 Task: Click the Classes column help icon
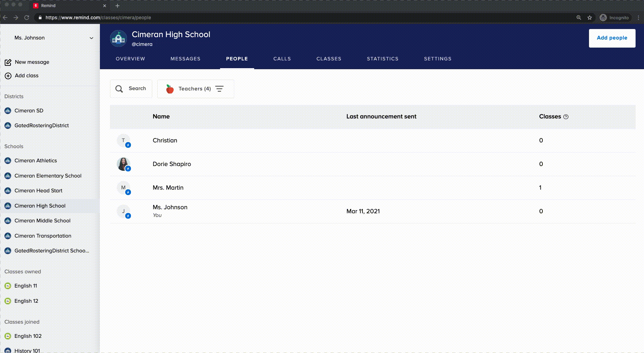[566, 117]
